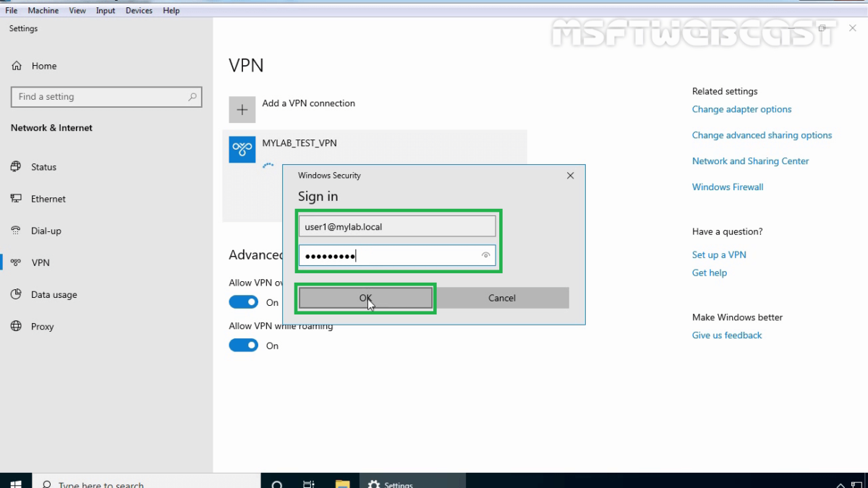Viewport: 868px width, 488px height.
Task: Click the plus icon to add VPN
Action: [x=242, y=110]
